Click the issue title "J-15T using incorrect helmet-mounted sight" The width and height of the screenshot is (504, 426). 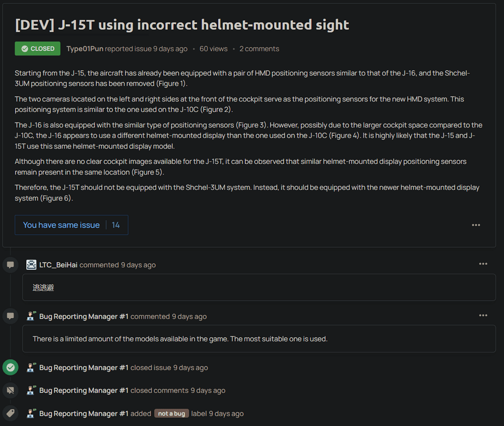tap(182, 25)
